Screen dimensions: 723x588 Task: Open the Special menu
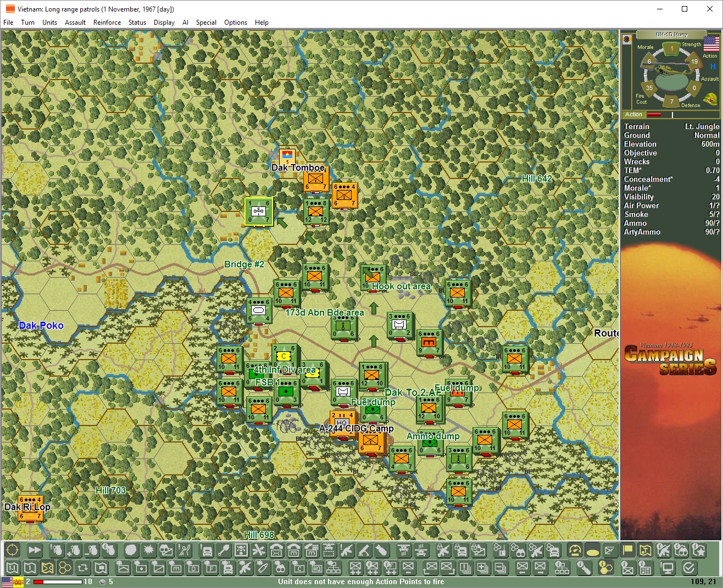[x=206, y=23]
